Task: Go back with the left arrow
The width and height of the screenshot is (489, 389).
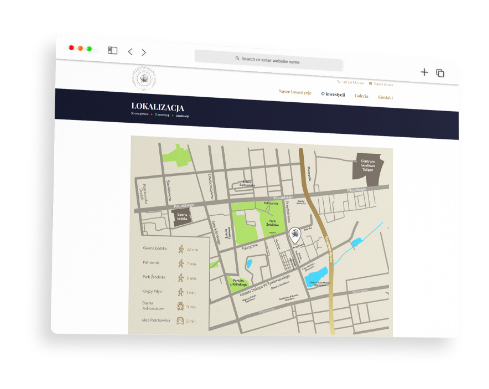Action: click(130, 52)
